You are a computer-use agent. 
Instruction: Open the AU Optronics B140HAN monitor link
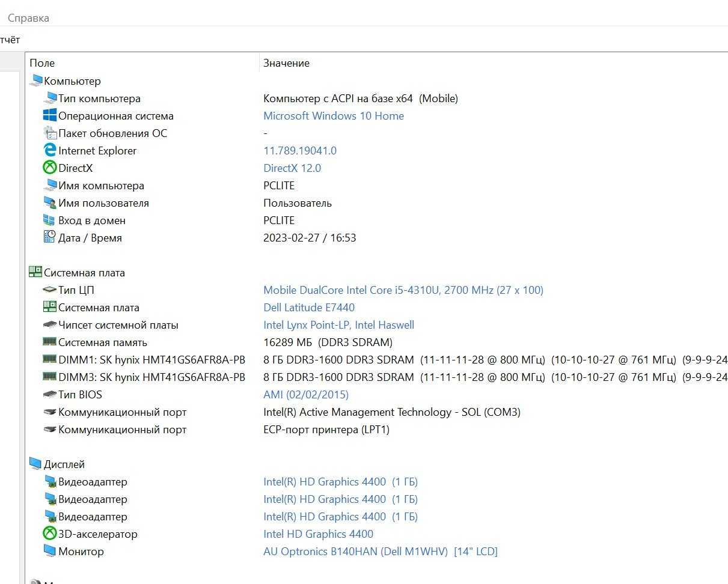coord(381,552)
